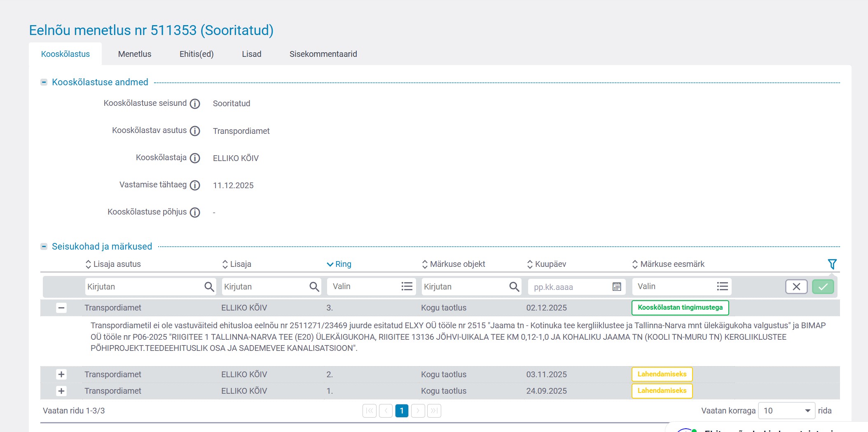Viewport: 868px width, 432px height.
Task: Click info icon beside Kooskõlastuse seisund
Action: (x=195, y=104)
